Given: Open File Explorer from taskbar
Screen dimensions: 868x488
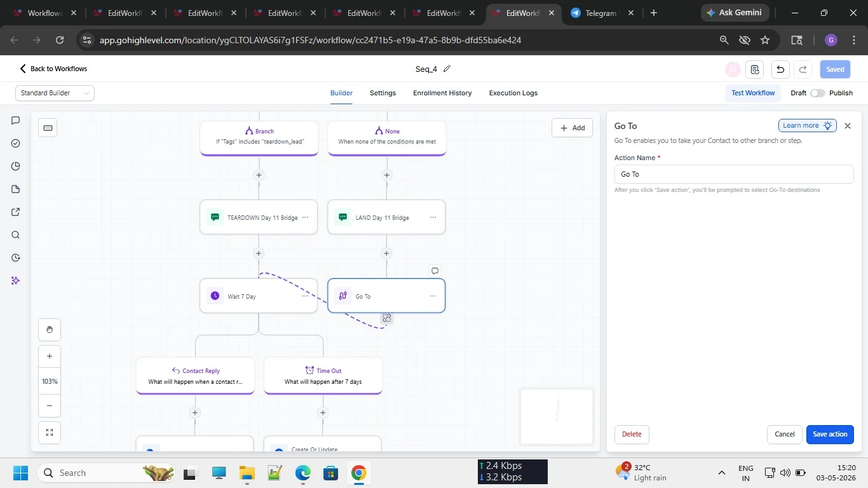Looking at the screenshot, I should (x=247, y=473).
